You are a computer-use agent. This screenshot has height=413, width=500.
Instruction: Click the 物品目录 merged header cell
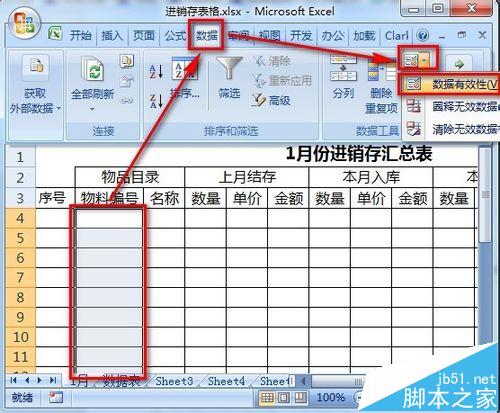click(x=130, y=177)
